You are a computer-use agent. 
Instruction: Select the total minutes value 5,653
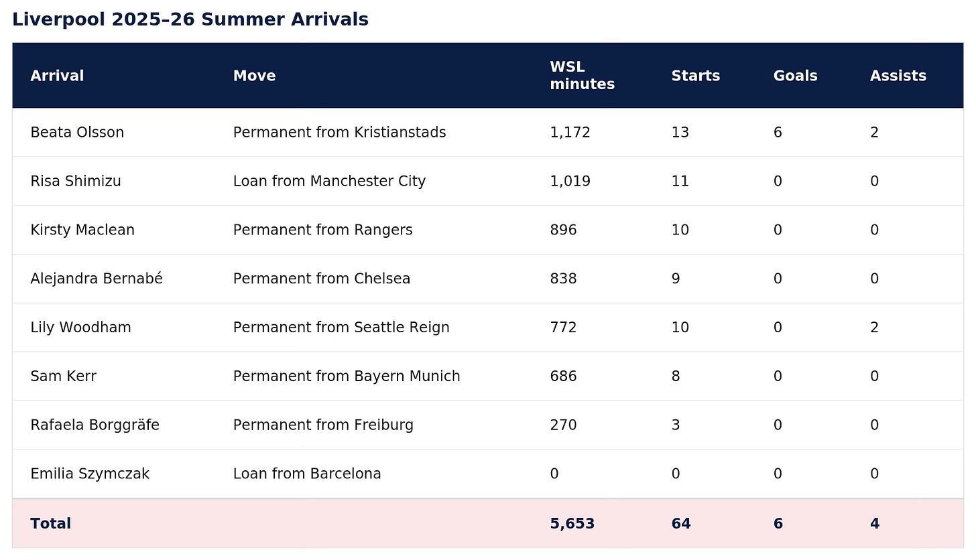pos(572,524)
